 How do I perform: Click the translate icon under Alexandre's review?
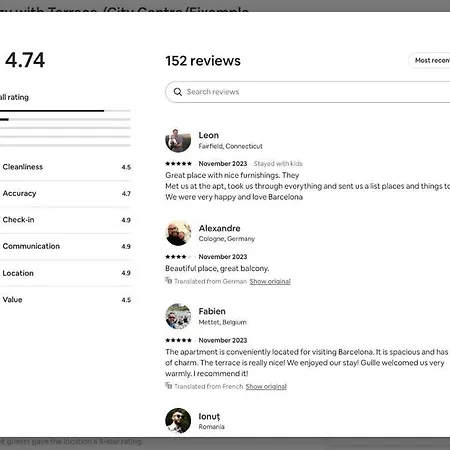[x=169, y=281]
